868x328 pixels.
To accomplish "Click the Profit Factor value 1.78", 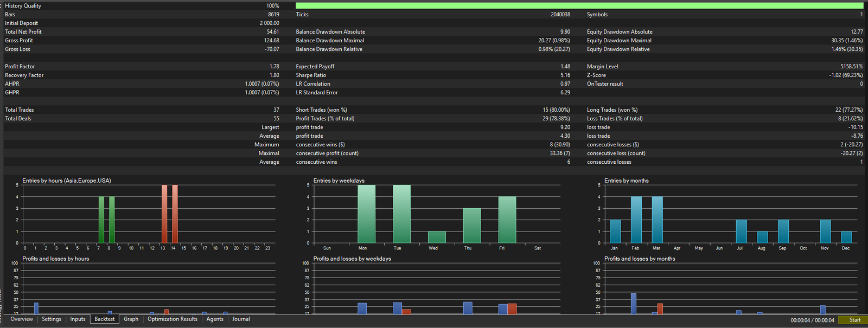I will click(x=275, y=67).
